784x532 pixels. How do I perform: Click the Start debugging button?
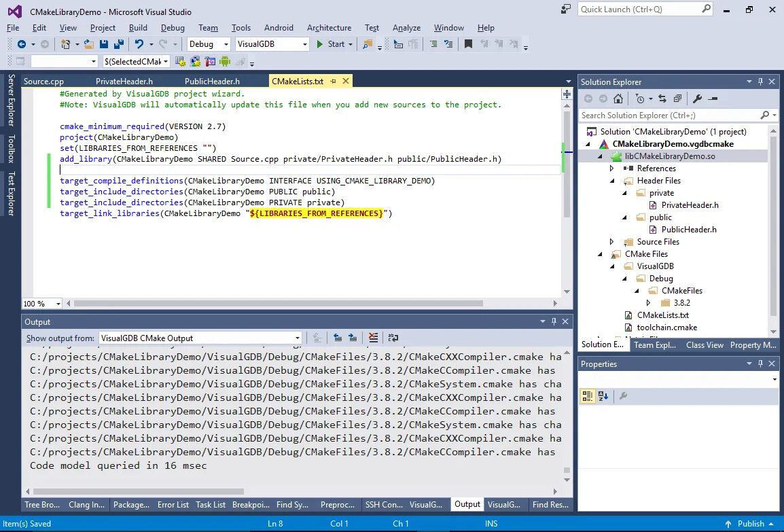pyautogui.click(x=332, y=43)
